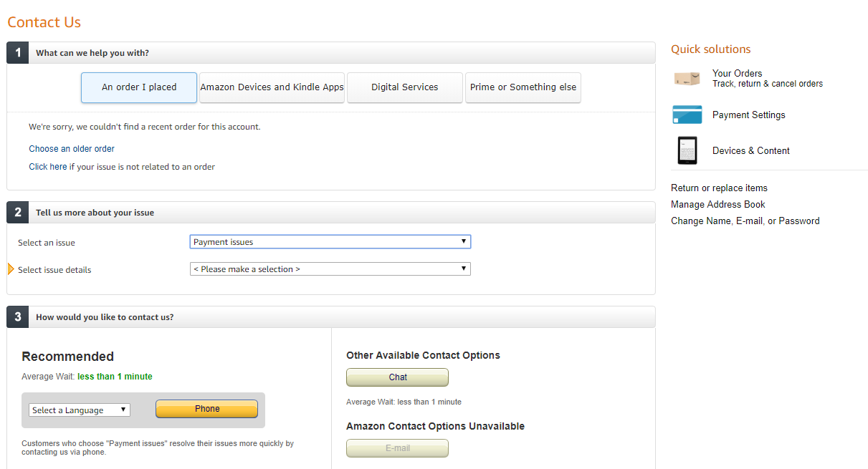Start a Chat with support
The width and height of the screenshot is (868, 469).
coord(398,377)
